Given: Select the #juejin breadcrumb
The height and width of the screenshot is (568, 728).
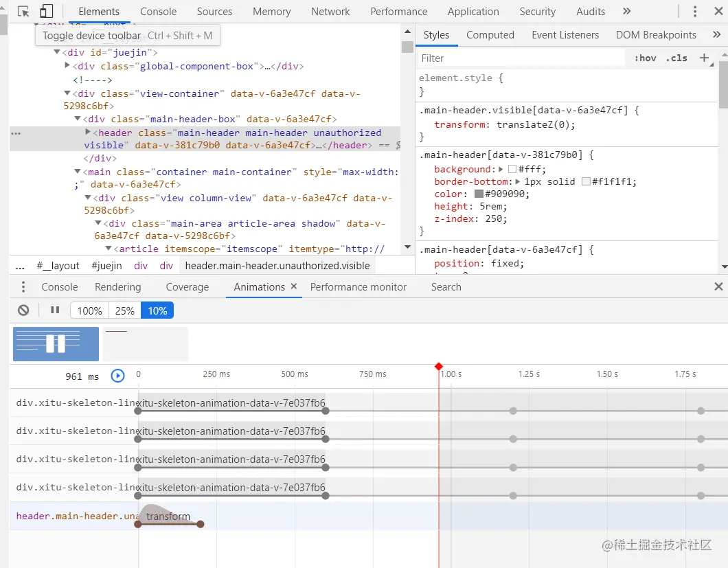Looking at the screenshot, I should (106, 266).
